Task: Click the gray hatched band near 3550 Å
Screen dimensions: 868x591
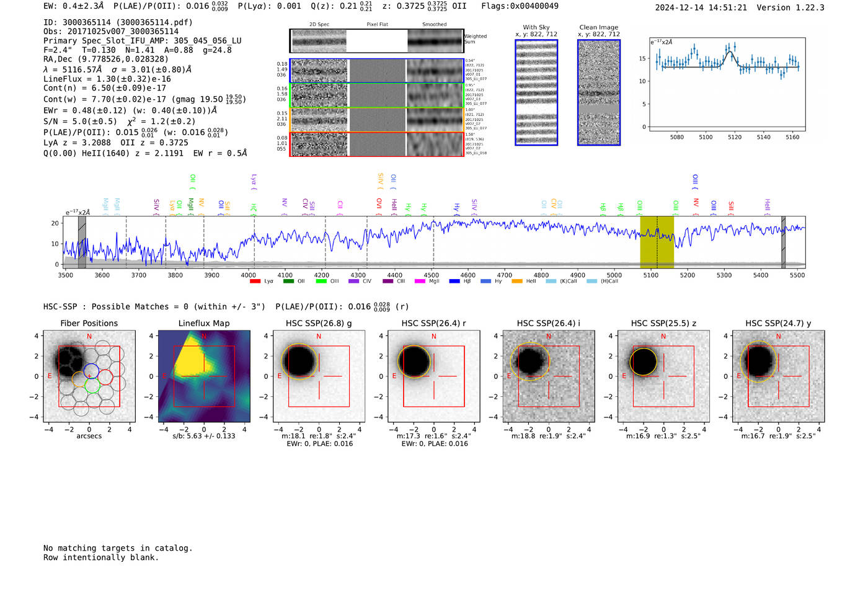Action: point(82,242)
